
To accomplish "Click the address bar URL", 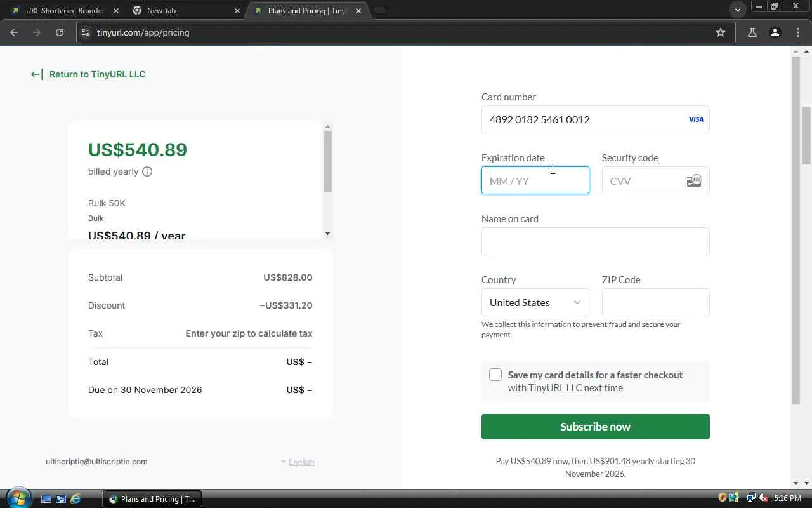I will [143, 32].
